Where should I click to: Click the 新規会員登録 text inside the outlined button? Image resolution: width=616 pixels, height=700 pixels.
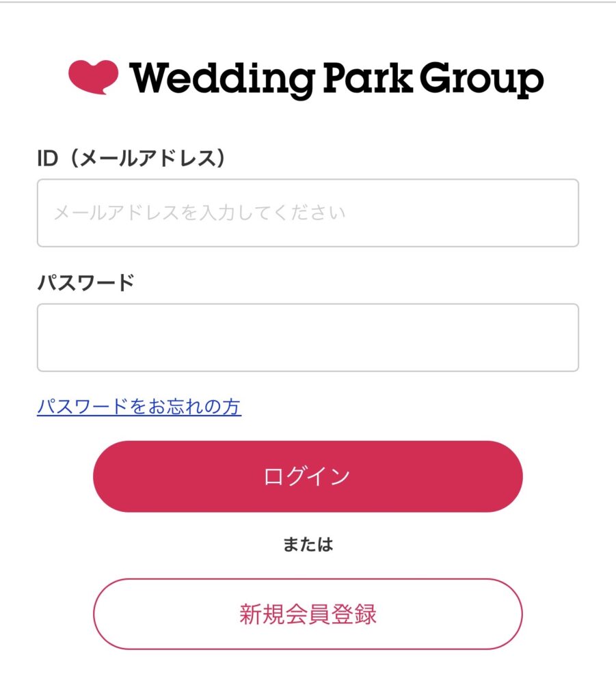click(x=308, y=614)
